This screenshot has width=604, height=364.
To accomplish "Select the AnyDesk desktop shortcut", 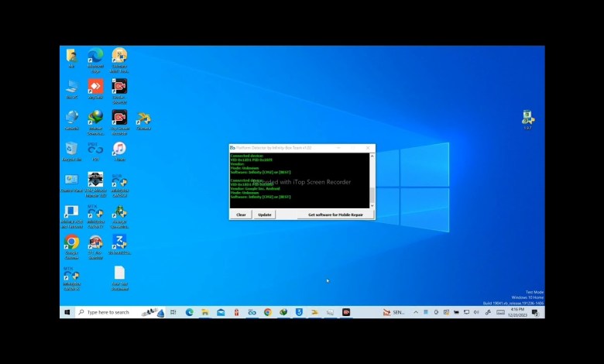I will point(95,89).
